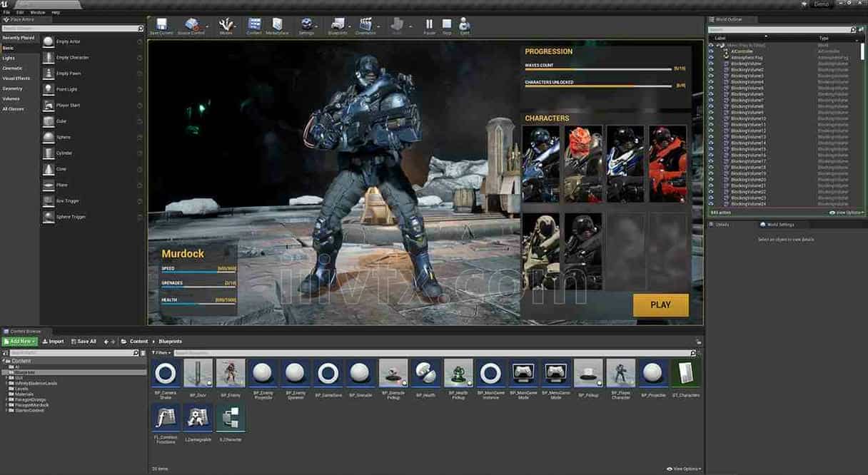Open the Blueprints toolbar menu icon
Image resolution: width=868 pixels, height=475 pixels.
pos(338,24)
